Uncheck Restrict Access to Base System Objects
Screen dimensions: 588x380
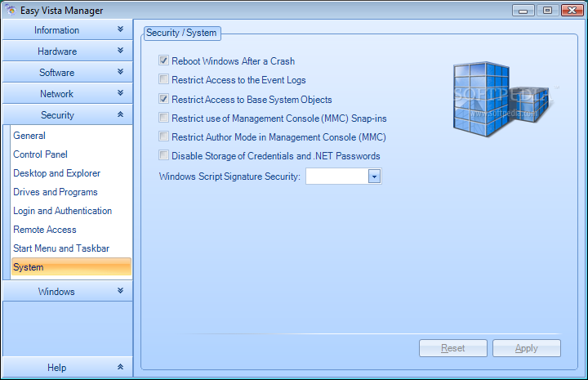[163, 99]
